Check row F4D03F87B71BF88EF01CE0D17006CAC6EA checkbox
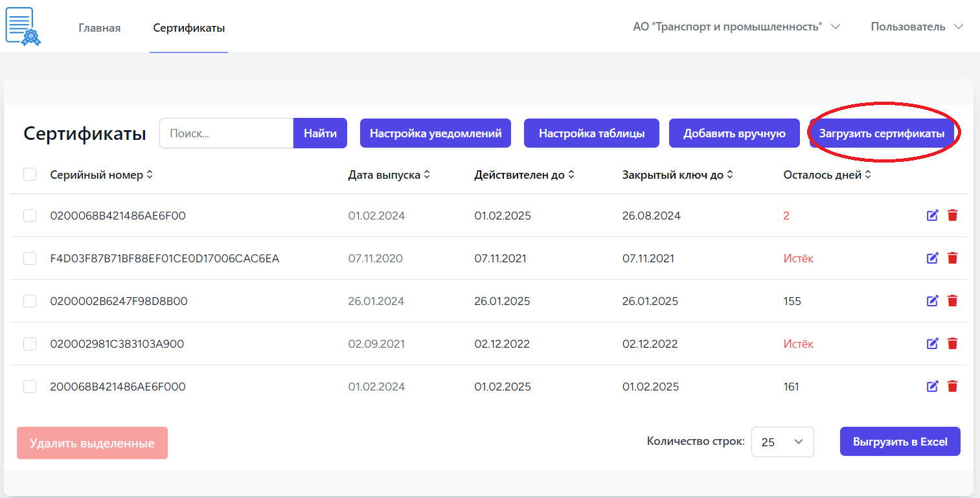This screenshot has height=498, width=980. click(x=30, y=258)
